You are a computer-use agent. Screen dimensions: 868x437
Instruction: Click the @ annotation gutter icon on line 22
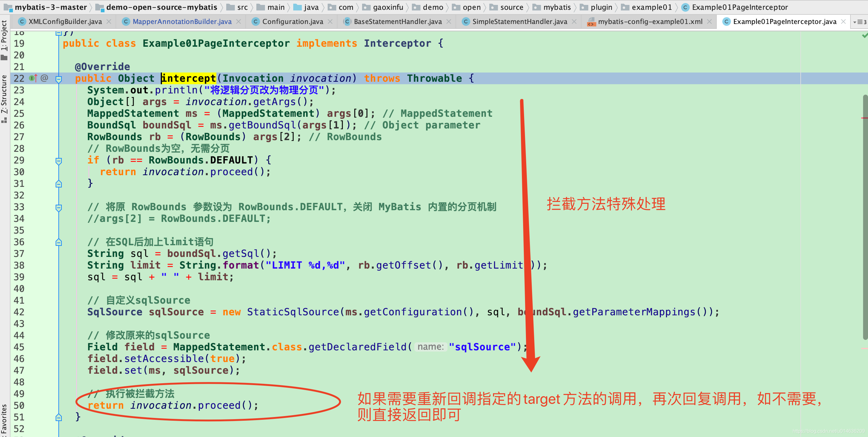pos(44,78)
